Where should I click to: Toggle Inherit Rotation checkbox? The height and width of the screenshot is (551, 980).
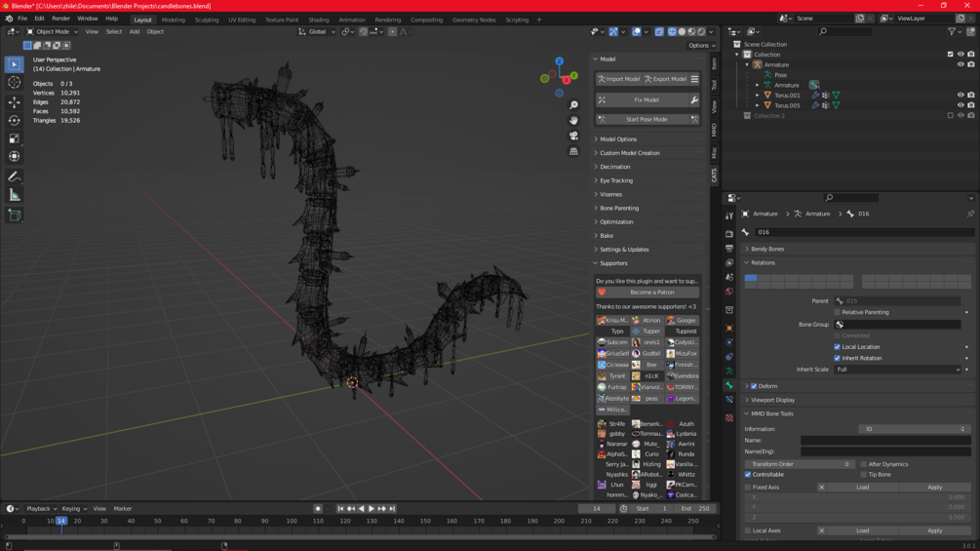[837, 358]
